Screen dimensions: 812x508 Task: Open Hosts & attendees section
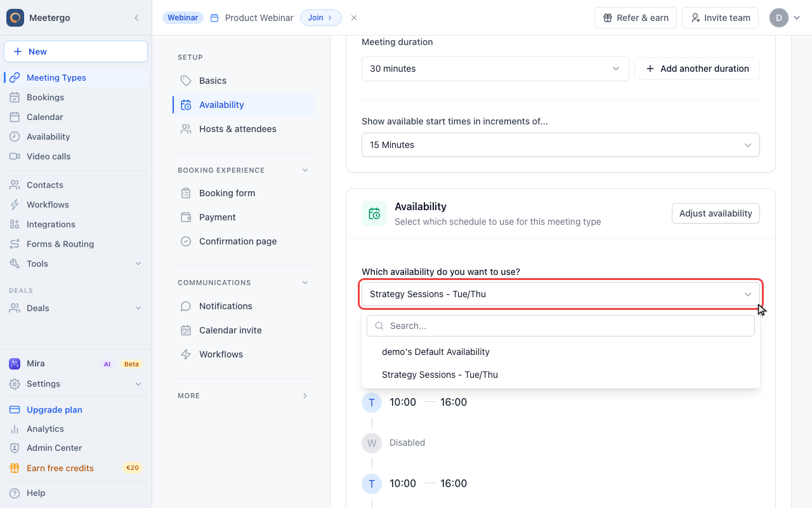[x=244, y=129]
